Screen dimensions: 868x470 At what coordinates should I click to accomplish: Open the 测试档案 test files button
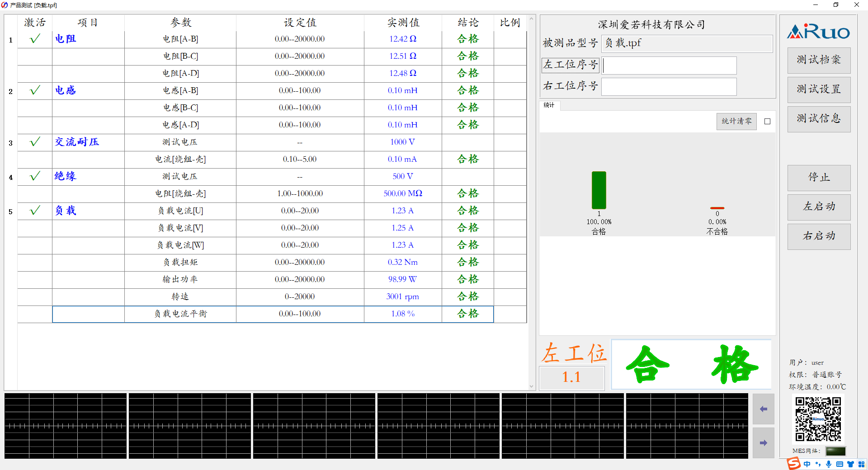(x=819, y=60)
